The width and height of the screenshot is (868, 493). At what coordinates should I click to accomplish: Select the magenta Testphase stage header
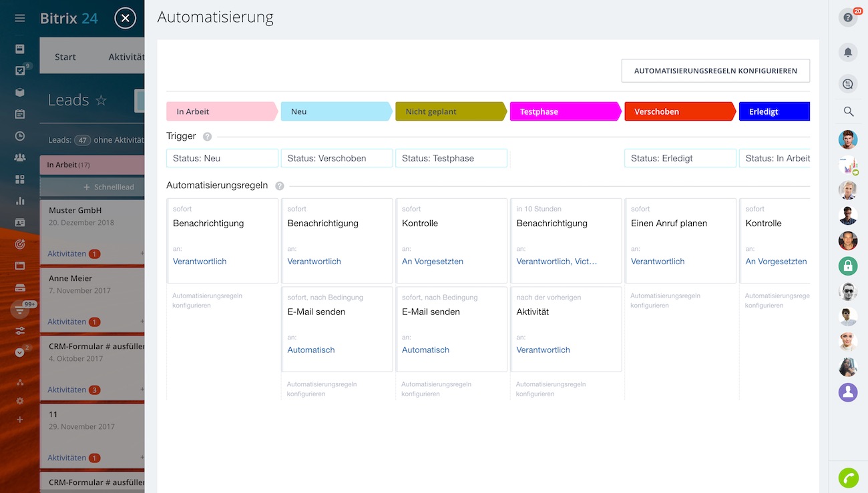566,111
